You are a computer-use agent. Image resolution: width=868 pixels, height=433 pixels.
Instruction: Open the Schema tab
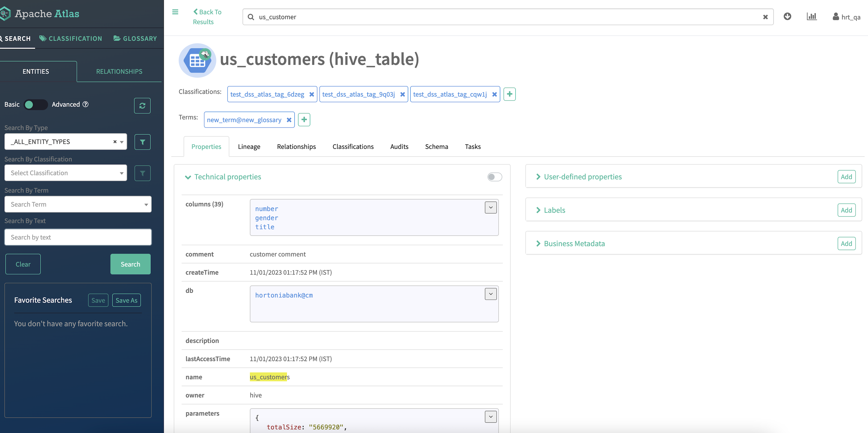(x=436, y=147)
